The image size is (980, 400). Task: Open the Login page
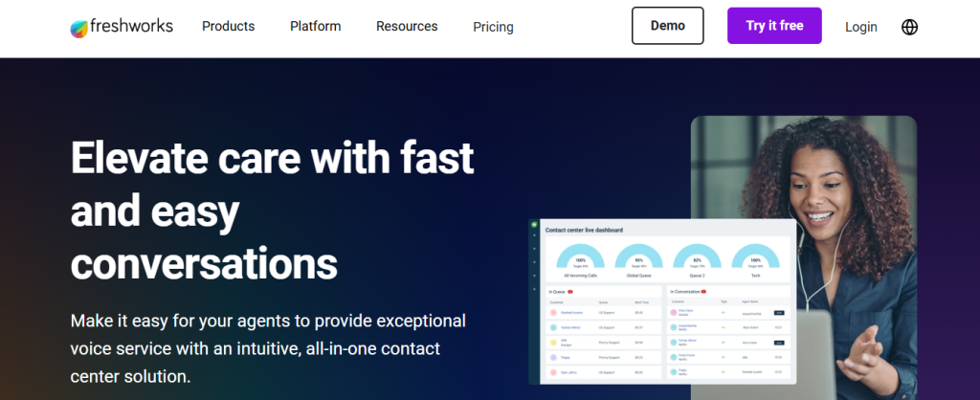(x=860, y=27)
